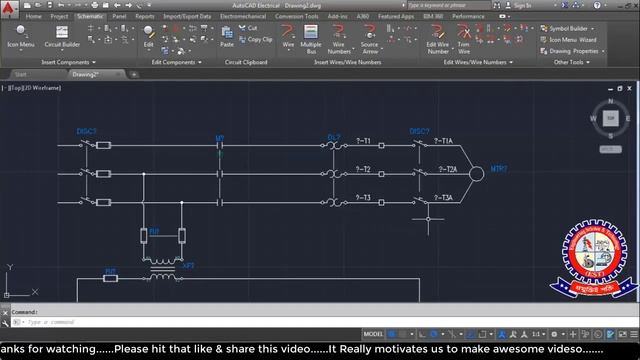Viewport: 640px width, 360px height.
Task: Toggle Clean Screen in status bar
Action: [x=622, y=334]
